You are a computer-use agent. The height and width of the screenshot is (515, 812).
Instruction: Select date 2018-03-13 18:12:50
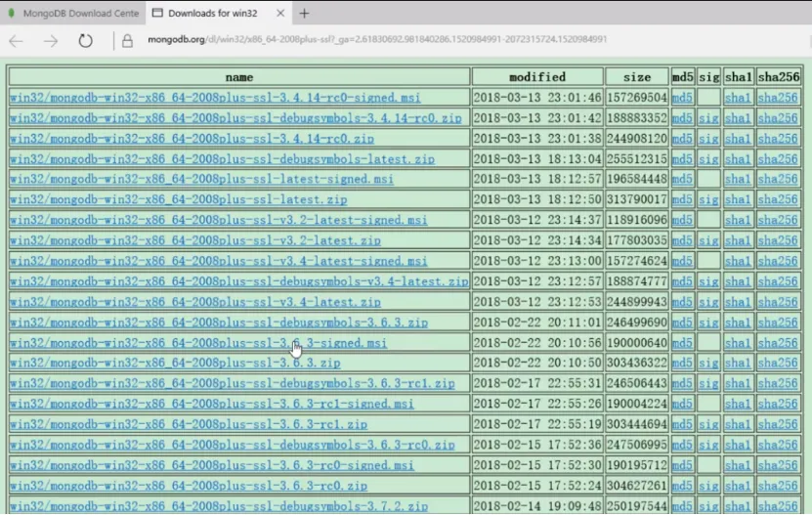[x=537, y=199]
